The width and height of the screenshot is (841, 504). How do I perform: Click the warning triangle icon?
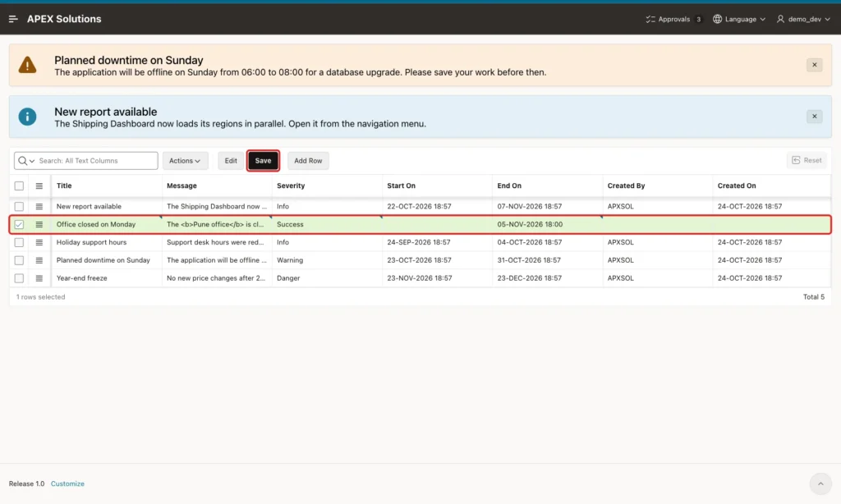[x=27, y=65]
